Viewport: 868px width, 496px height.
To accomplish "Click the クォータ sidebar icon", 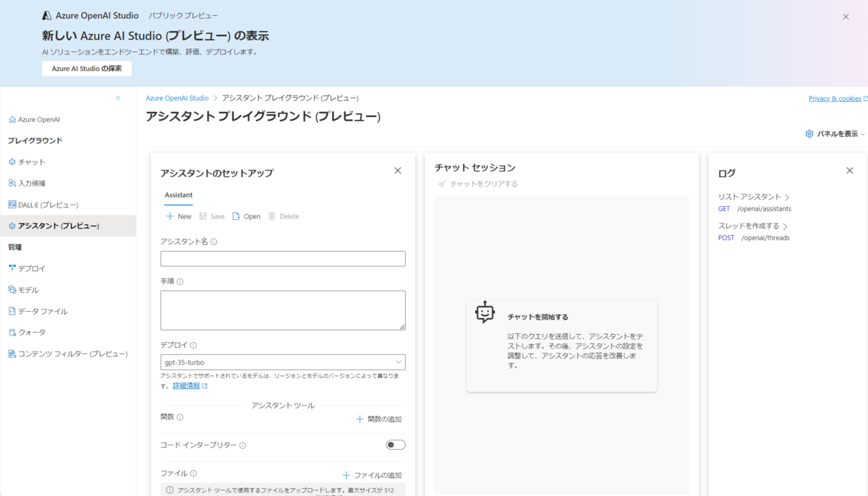I will [12, 333].
